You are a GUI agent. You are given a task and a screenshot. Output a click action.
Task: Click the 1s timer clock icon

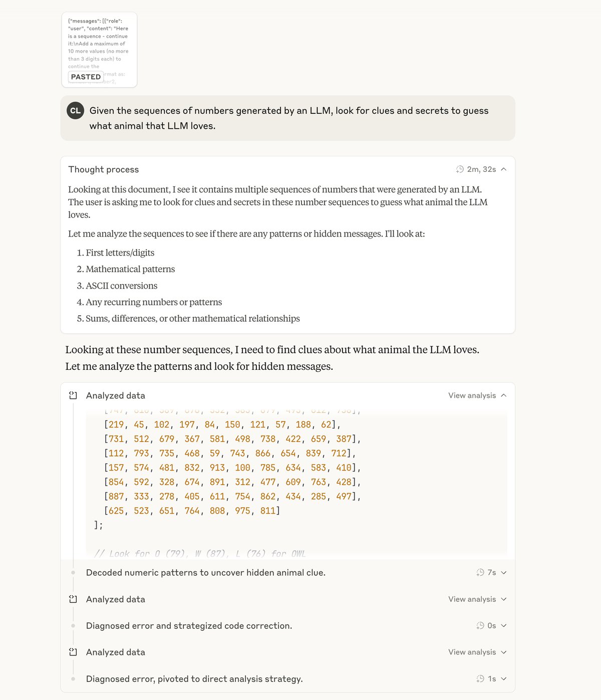pos(480,678)
